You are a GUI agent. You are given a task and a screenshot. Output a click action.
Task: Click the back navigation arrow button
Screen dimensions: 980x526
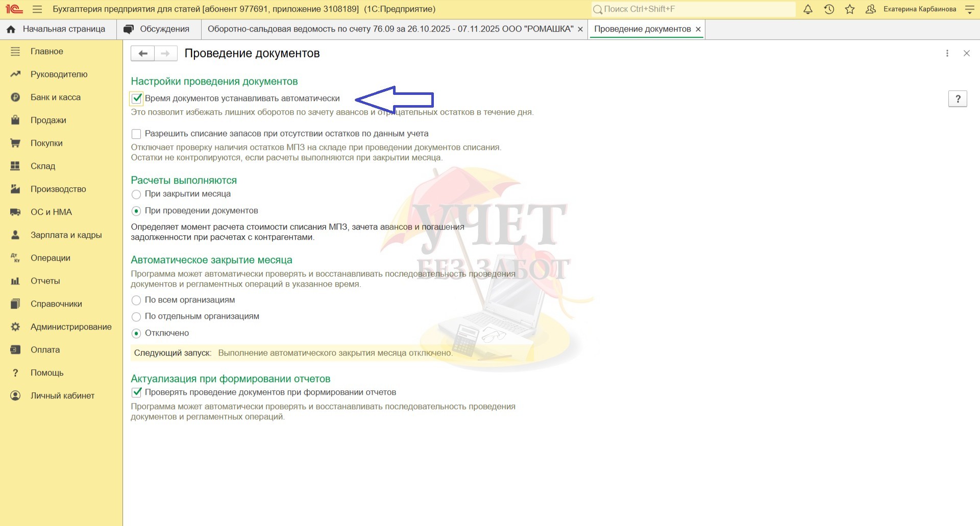point(143,54)
